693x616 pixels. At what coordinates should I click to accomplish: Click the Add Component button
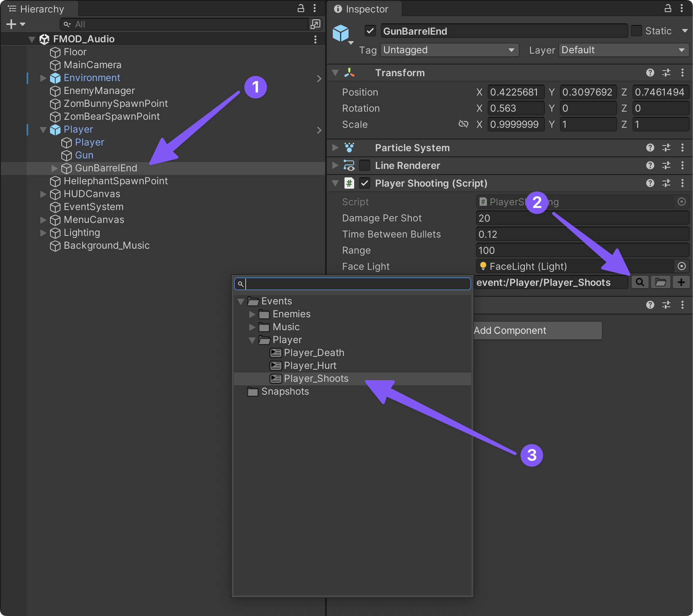tap(536, 331)
